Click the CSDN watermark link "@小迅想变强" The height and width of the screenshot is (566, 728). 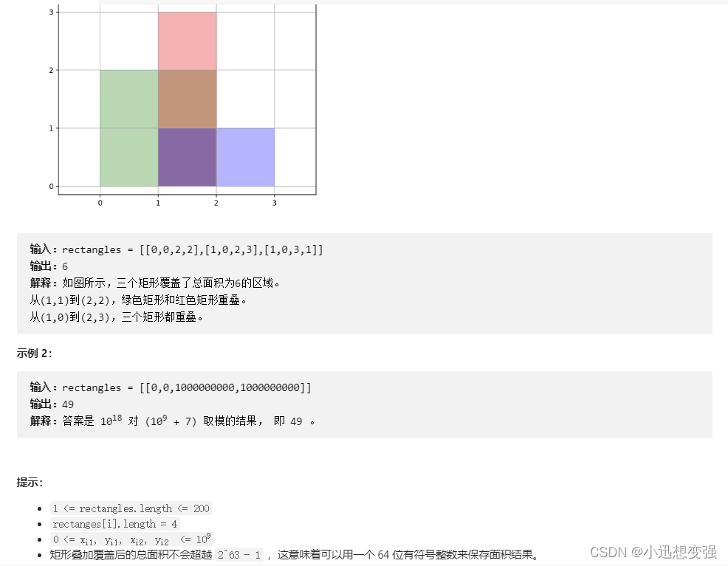click(675, 552)
